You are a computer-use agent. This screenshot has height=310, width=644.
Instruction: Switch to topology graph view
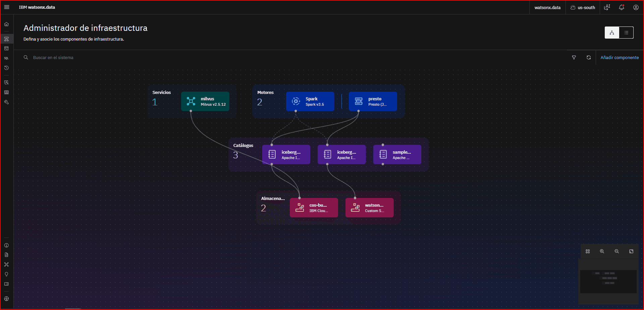point(612,33)
